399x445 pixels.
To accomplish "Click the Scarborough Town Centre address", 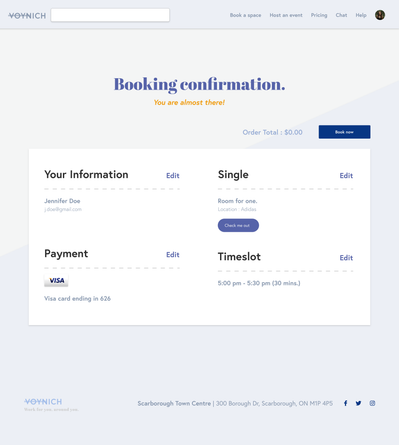I will pyautogui.click(x=235, y=403).
